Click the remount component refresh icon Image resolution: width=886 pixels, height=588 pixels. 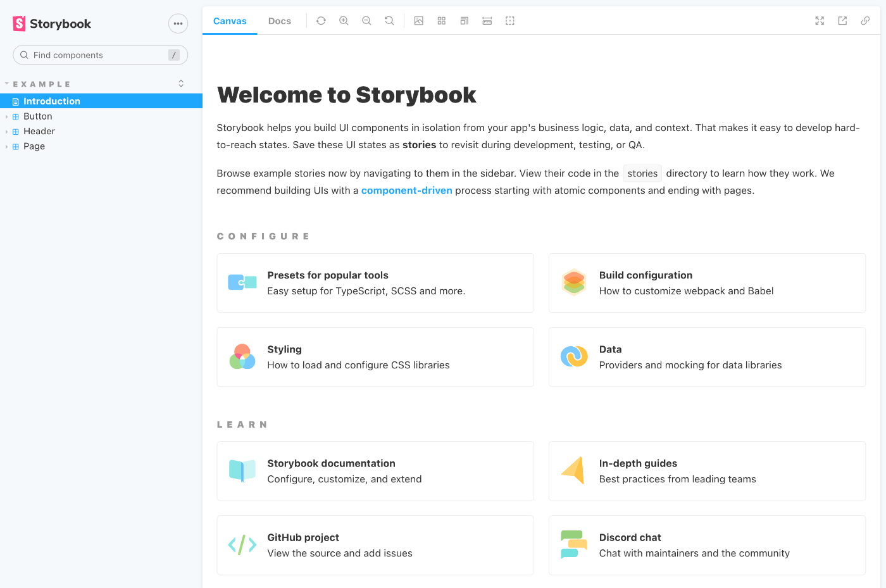[321, 21]
